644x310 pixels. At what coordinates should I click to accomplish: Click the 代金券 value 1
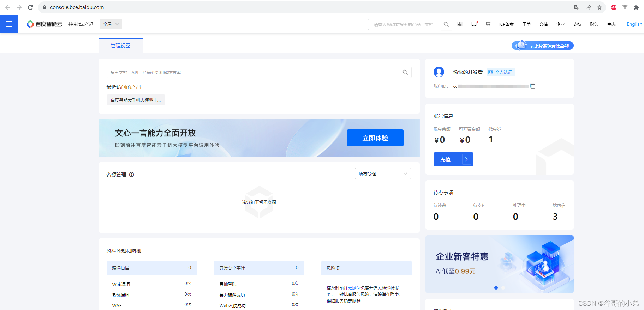coord(491,140)
